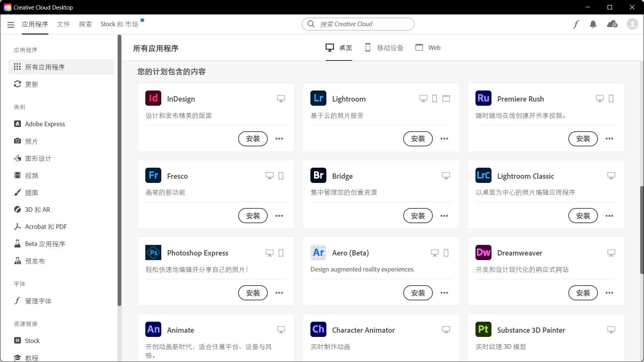The width and height of the screenshot is (644, 362).
Task: Check the cloud sync status icon
Action: click(612, 24)
